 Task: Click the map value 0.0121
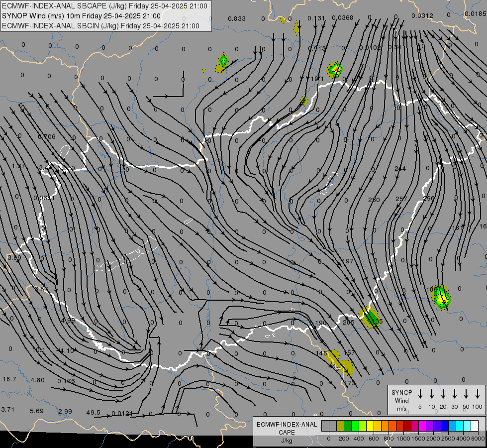[x=122, y=413]
